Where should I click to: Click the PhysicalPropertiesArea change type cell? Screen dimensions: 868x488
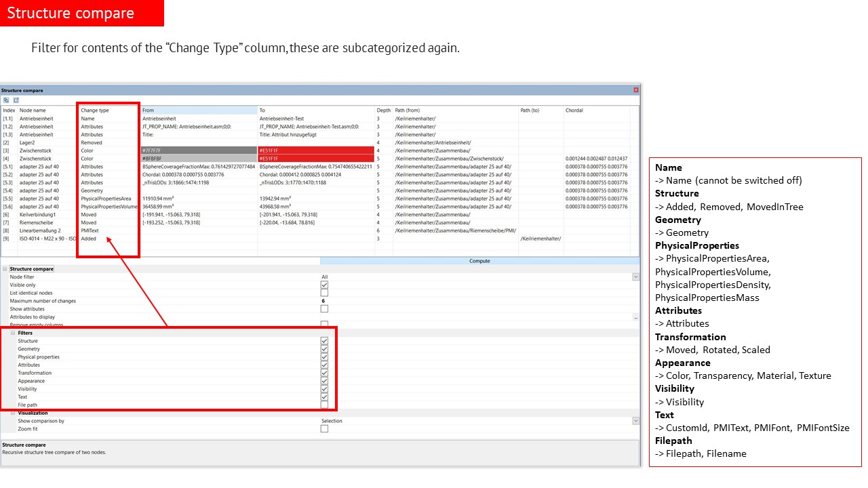click(106, 199)
